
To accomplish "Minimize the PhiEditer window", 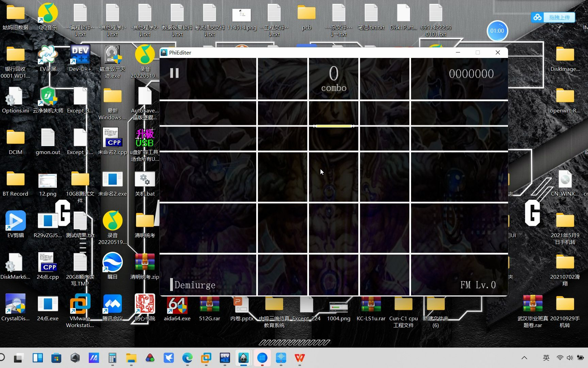I will click(458, 52).
